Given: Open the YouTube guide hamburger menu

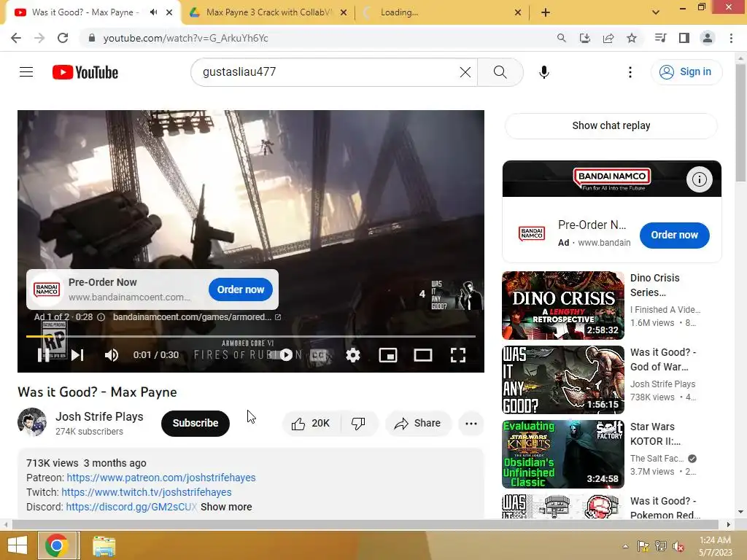Looking at the screenshot, I should point(26,72).
